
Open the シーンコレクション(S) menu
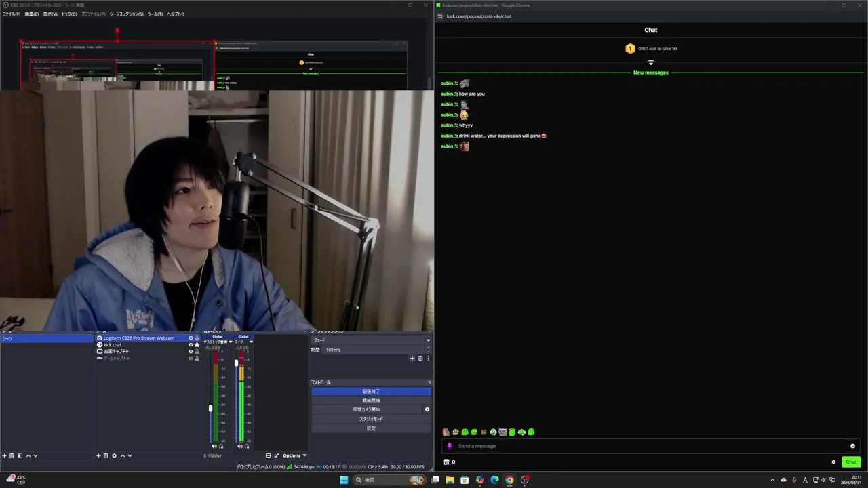tap(126, 14)
